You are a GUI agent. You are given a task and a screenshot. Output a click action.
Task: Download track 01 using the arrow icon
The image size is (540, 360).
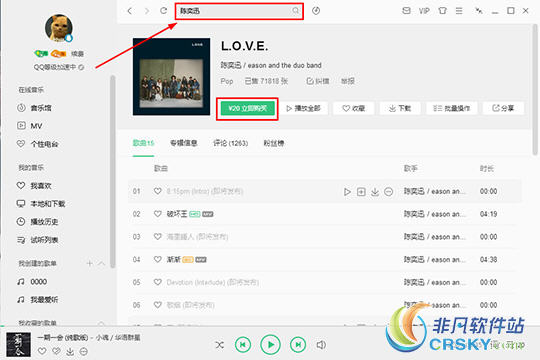[375, 192]
